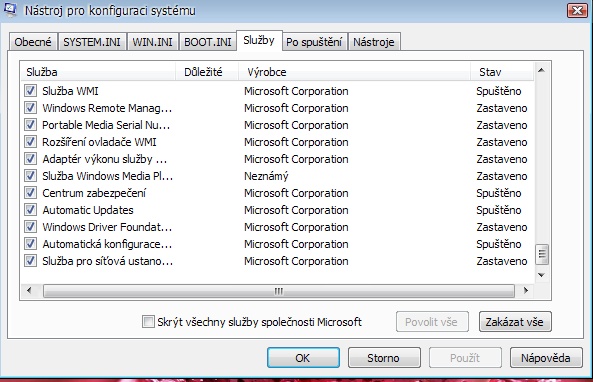Open the BOOT.INI tab
Viewport: 593px width, 382px height.
point(208,42)
